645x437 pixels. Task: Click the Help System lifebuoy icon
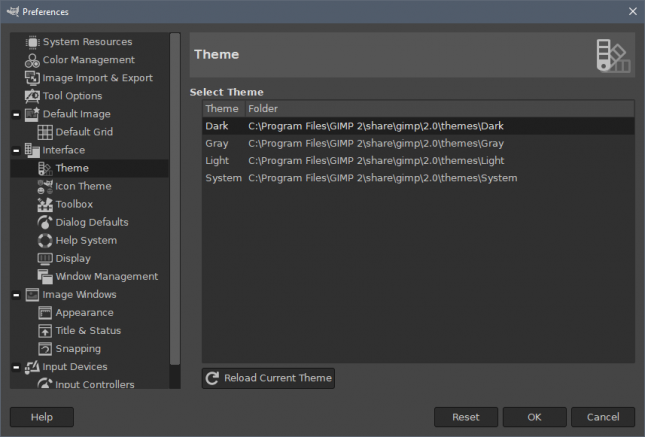(x=45, y=241)
